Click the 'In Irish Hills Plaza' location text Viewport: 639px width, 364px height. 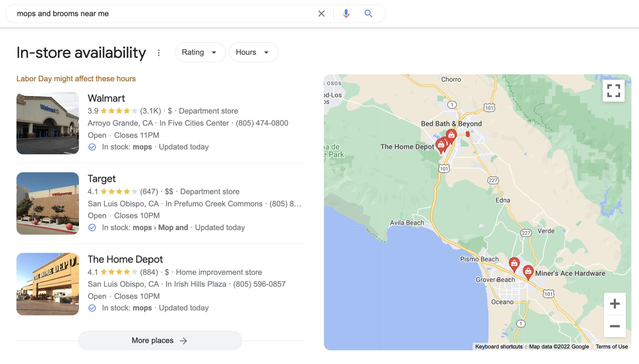(196, 284)
